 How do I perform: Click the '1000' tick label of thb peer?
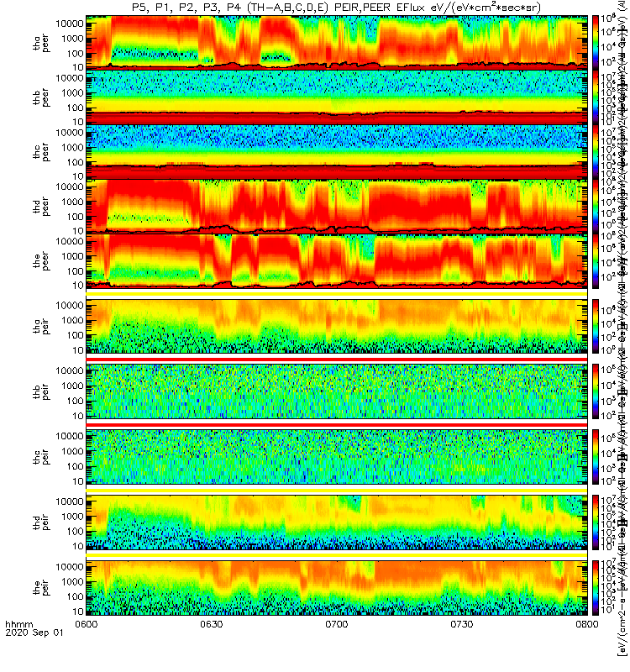tap(72, 93)
